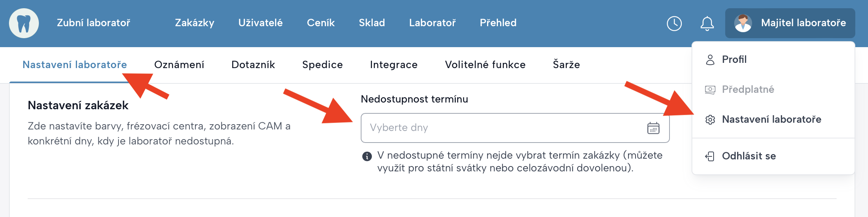Go to Uživatelé in top navigation
The image size is (868, 217).
coord(261,23)
